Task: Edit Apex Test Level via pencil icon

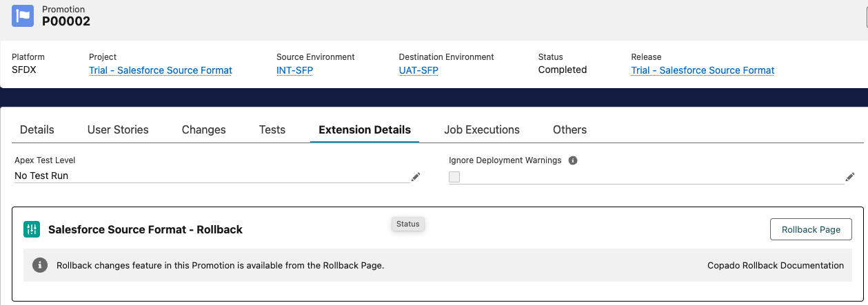Action: click(415, 177)
